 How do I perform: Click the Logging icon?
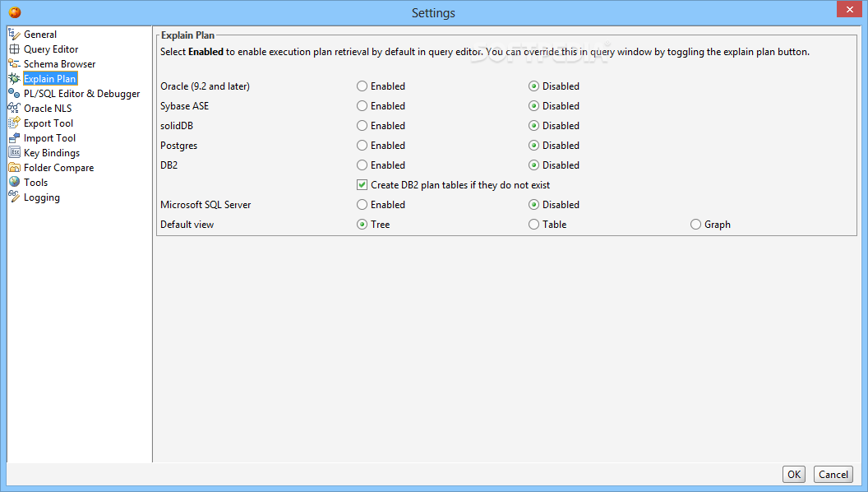click(15, 197)
